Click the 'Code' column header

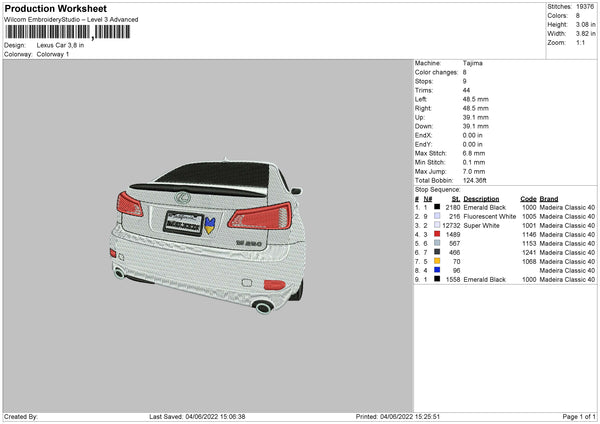pos(528,199)
